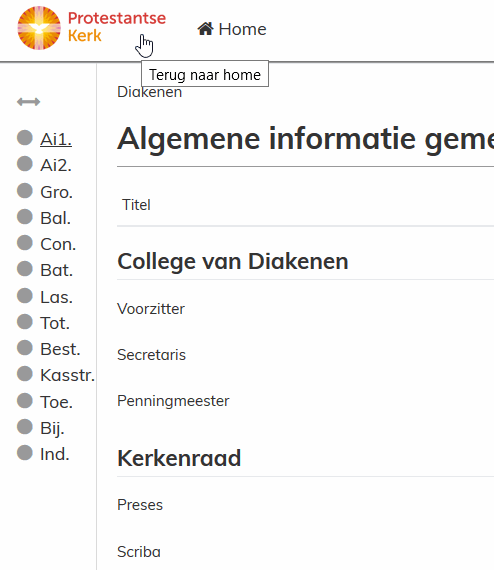Click the Algemene informatie page title

[305, 140]
